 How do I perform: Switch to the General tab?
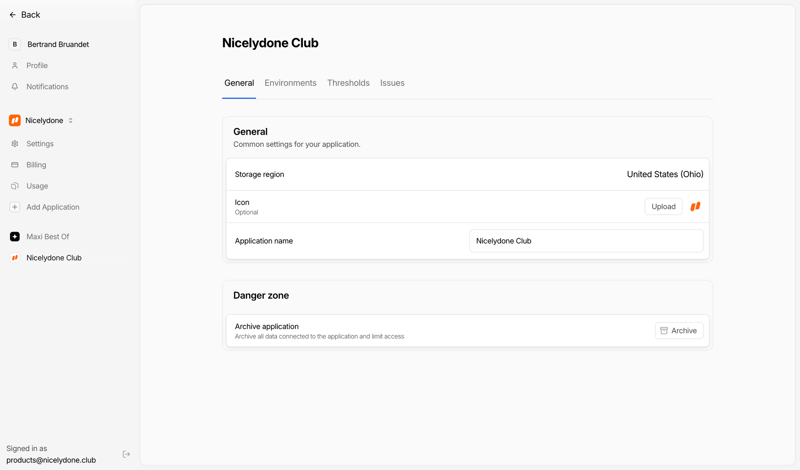pyautogui.click(x=239, y=83)
